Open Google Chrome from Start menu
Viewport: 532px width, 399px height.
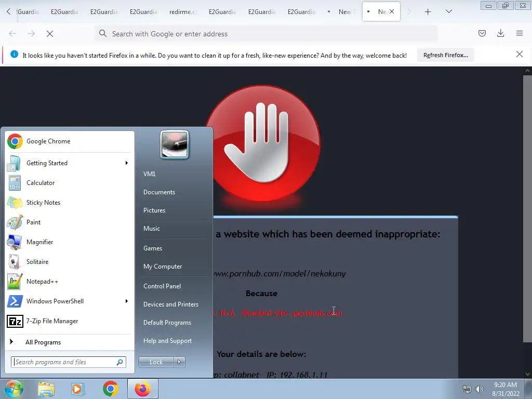[70, 141]
